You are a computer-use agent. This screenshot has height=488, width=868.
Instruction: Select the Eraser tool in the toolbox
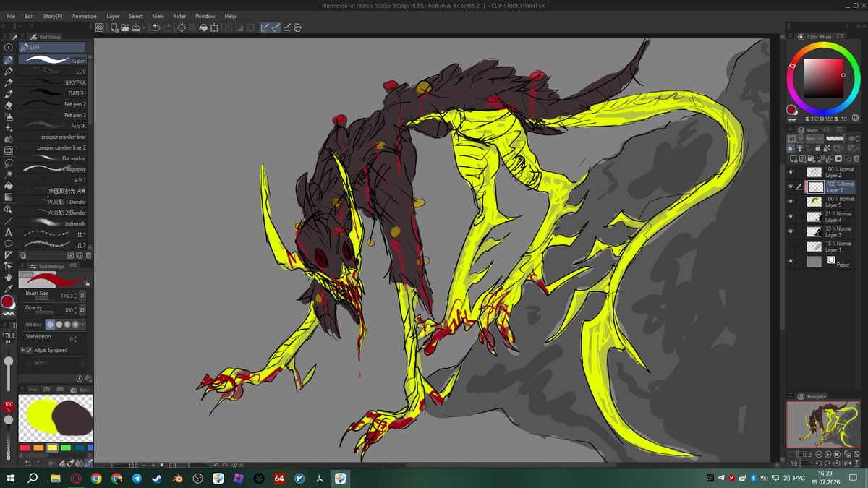[9, 105]
